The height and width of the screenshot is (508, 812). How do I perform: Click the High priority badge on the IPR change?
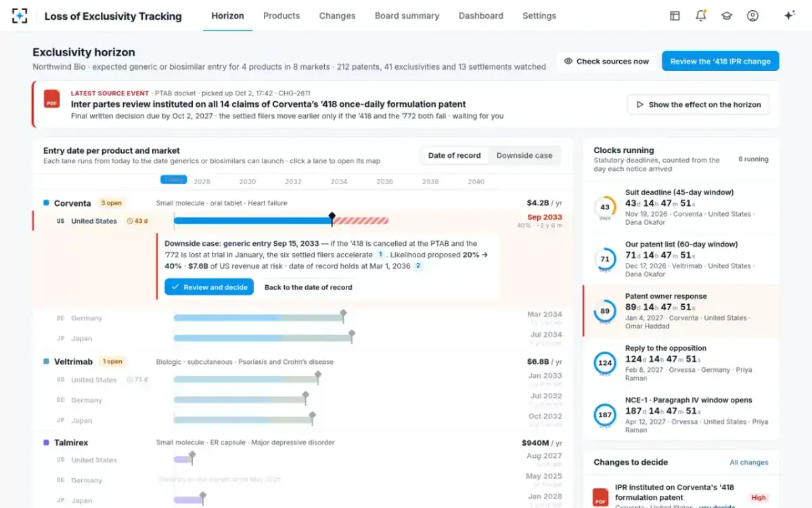click(759, 498)
